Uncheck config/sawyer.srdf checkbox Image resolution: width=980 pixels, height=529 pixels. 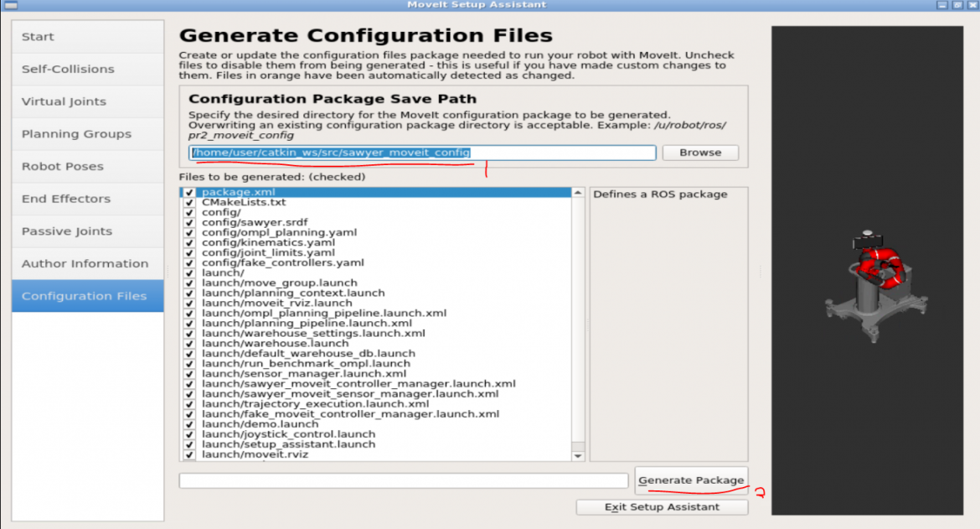click(189, 222)
